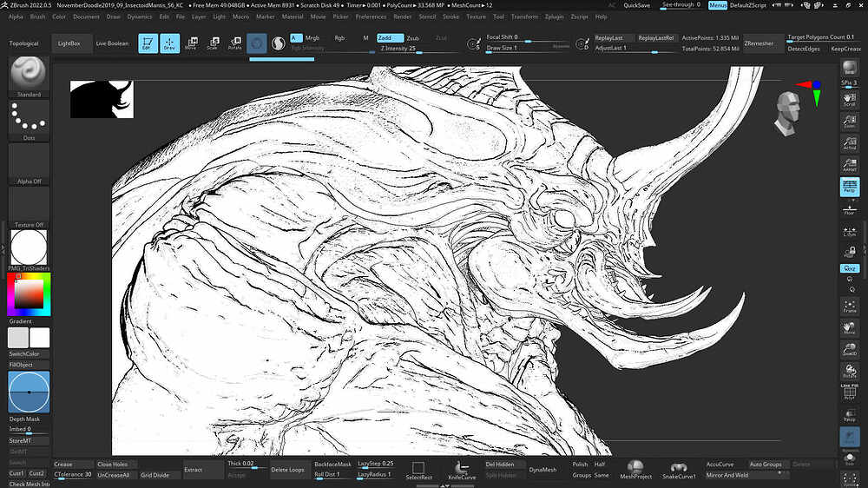Open the Alpha Off slot

pyautogui.click(x=29, y=164)
